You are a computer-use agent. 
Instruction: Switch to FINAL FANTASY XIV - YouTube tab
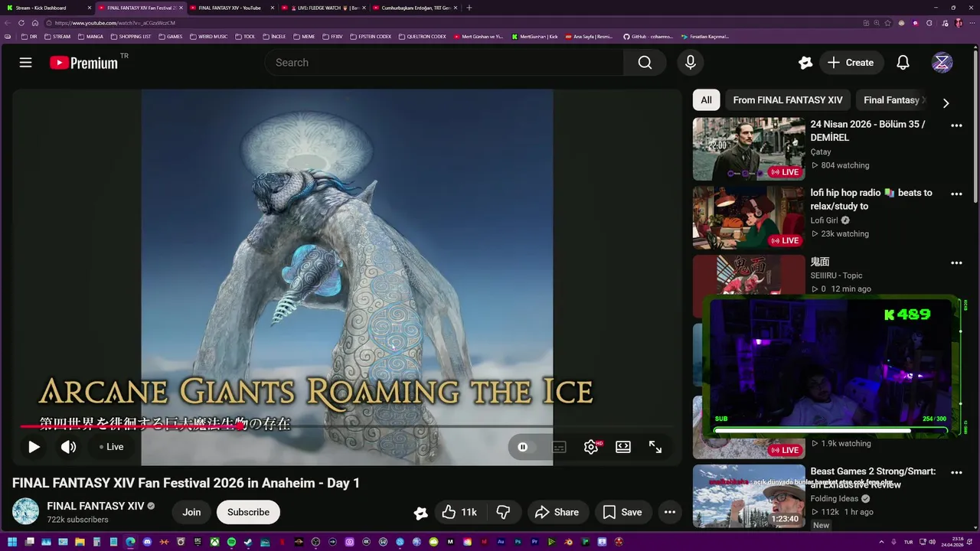tap(230, 8)
